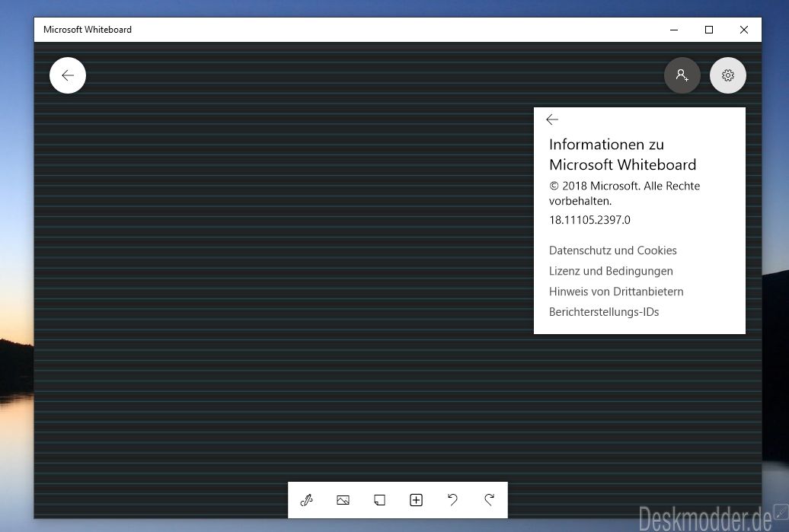Go back to the boards list
Viewport: 789px width, 532px height.
[x=68, y=75]
